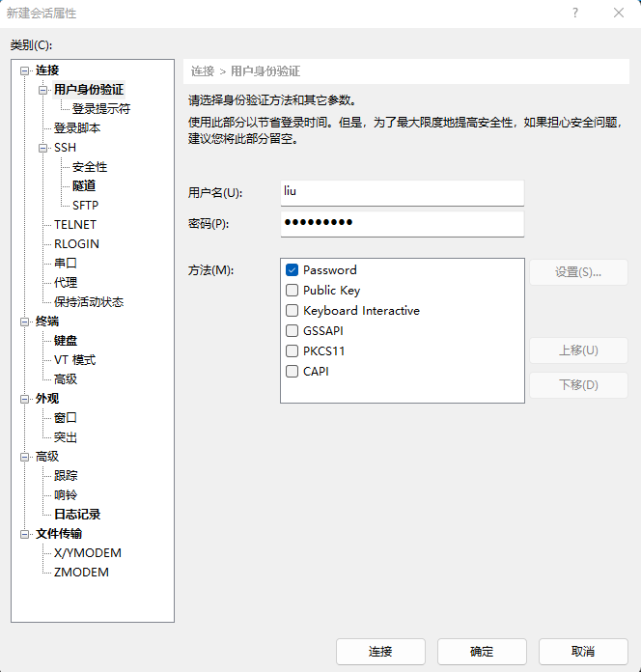The image size is (641, 672).
Task: Open the 跟踪 settings
Action: click(x=66, y=476)
